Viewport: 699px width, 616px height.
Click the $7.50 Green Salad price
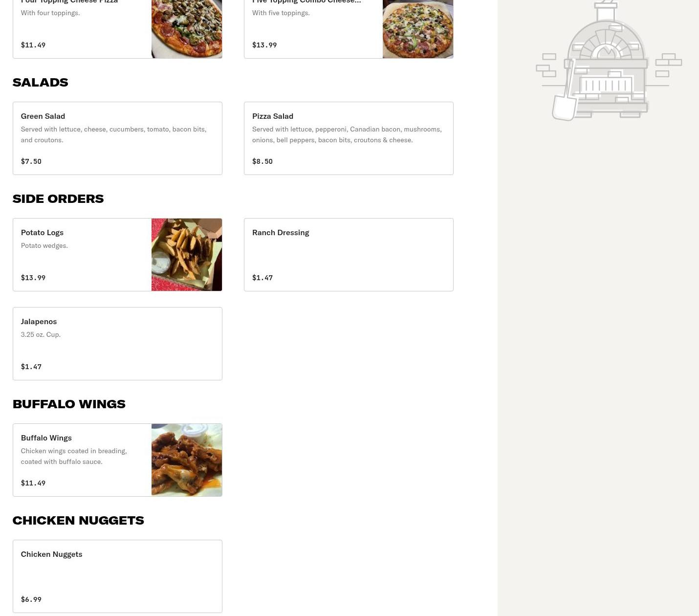pyautogui.click(x=31, y=161)
